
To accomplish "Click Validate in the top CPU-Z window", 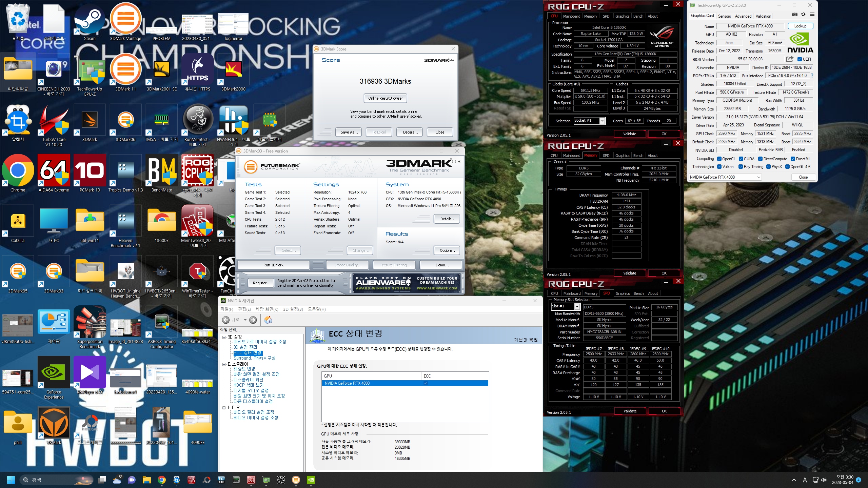I will [630, 134].
